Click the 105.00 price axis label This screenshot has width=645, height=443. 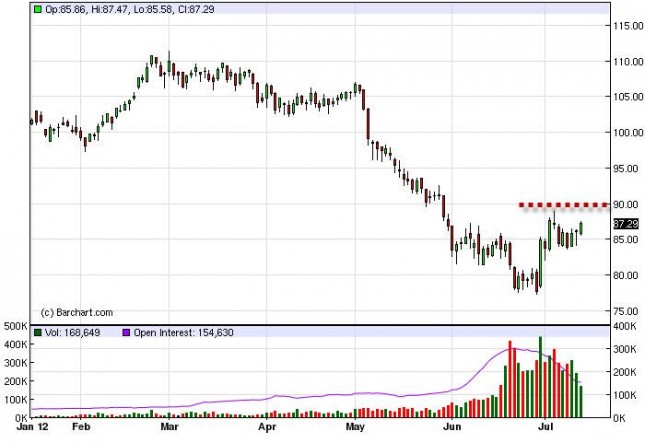pos(629,97)
